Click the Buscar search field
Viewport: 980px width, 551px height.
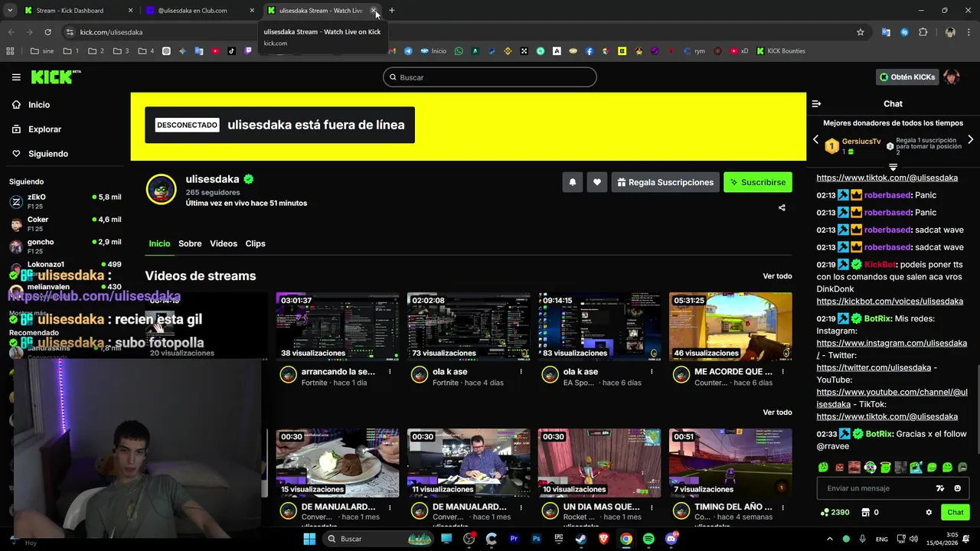pyautogui.click(x=490, y=77)
